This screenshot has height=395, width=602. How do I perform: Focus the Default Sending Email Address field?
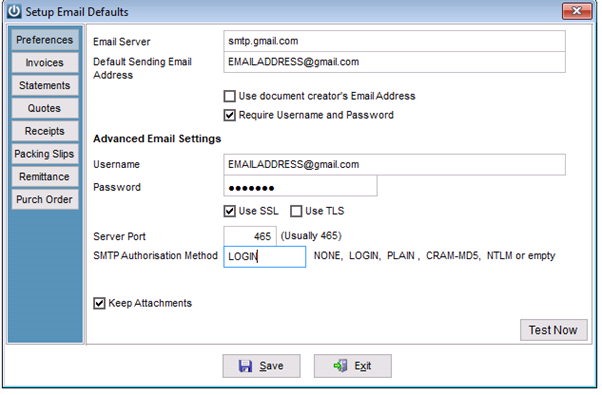394,62
